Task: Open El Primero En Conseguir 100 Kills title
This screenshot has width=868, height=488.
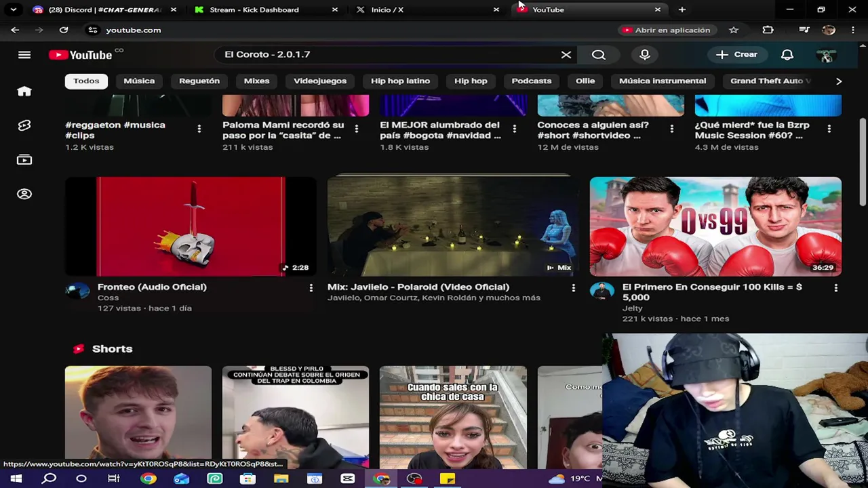Action: tap(712, 292)
